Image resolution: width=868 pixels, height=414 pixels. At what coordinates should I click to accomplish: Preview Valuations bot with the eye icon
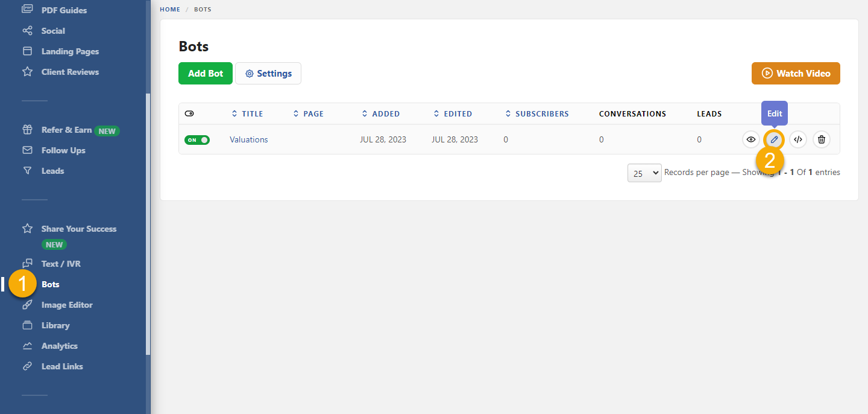[x=751, y=139]
